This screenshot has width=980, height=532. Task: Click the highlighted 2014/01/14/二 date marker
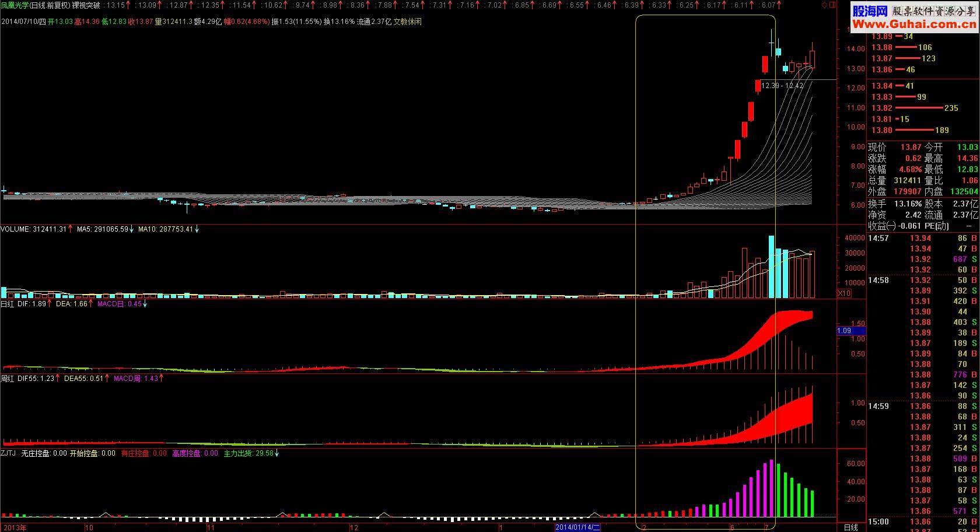tap(577, 527)
